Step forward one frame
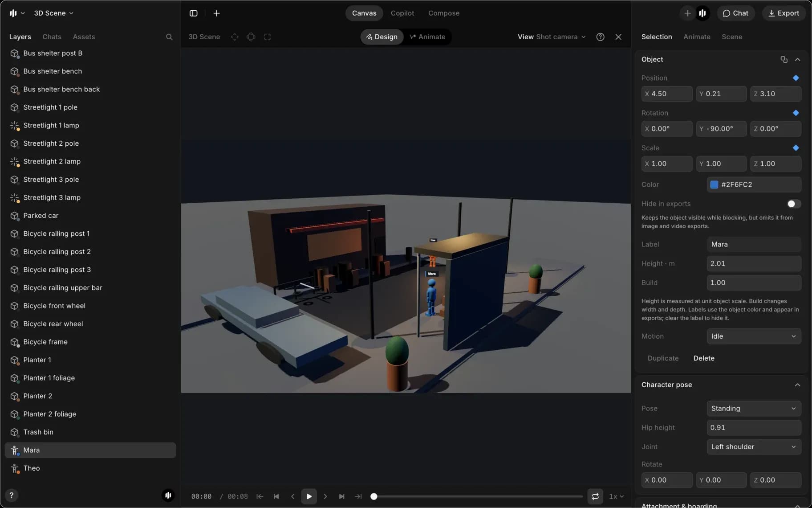The height and width of the screenshot is (508, 812). (x=325, y=496)
